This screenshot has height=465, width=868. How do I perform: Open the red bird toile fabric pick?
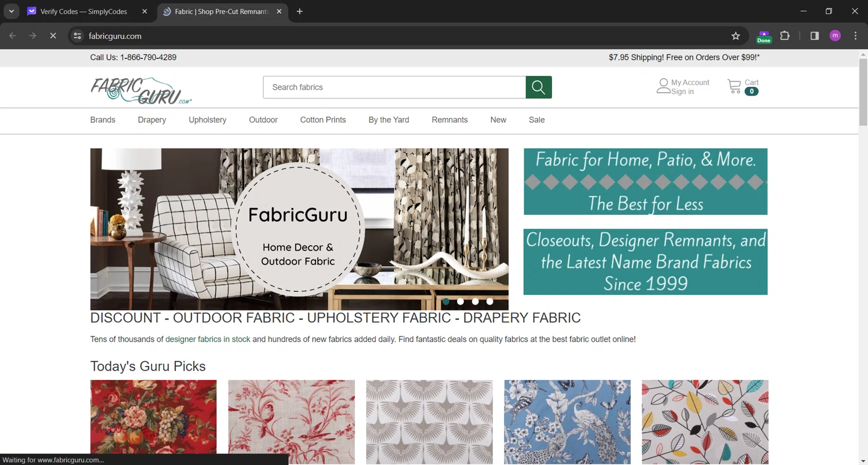pyautogui.click(x=291, y=422)
